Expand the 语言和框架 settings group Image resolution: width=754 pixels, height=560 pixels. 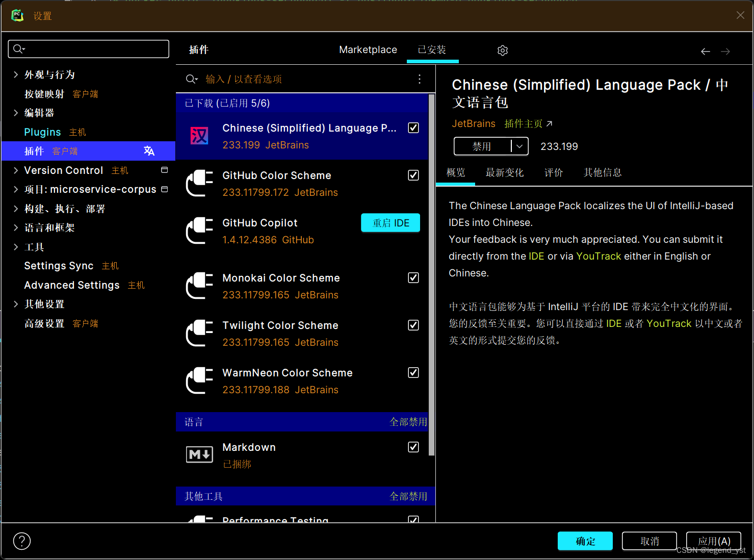tap(16, 227)
